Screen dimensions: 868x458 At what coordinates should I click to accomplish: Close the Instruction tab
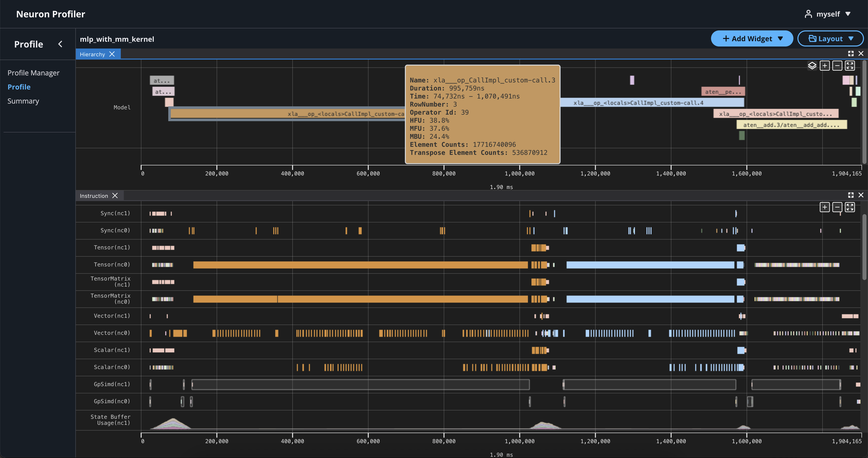coord(115,196)
